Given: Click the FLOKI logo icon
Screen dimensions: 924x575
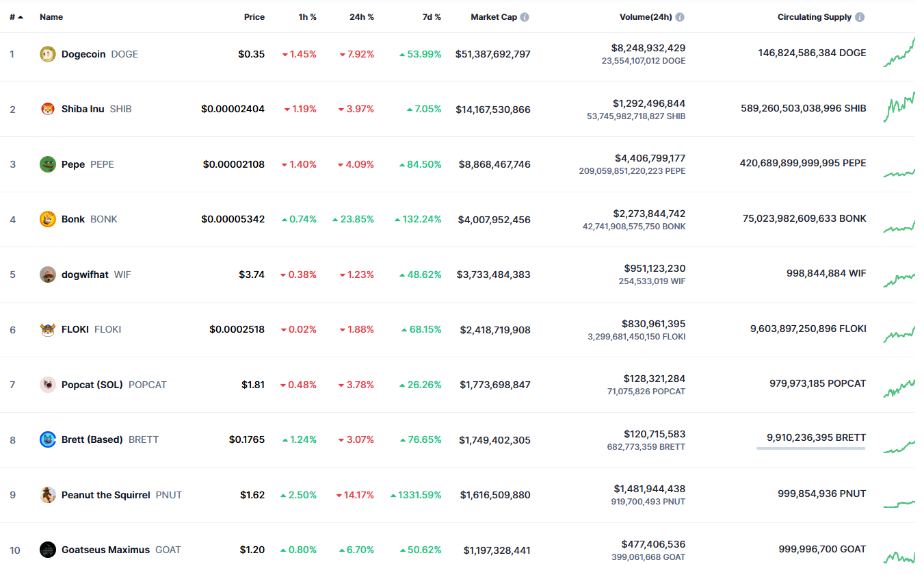Looking at the screenshot, I should click(48, 329).
